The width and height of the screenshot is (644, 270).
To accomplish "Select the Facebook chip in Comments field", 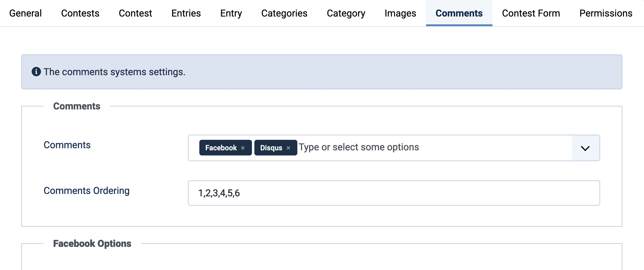I will 221,148.
